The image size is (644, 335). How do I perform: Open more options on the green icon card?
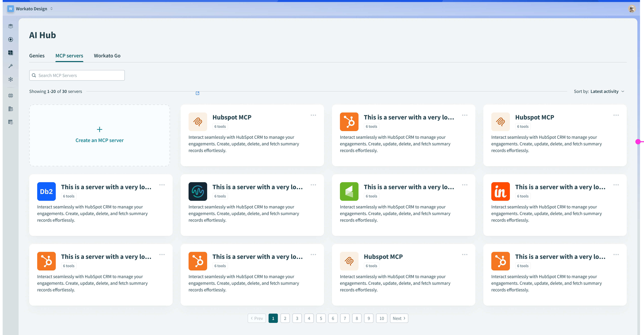tap(465, 185)
